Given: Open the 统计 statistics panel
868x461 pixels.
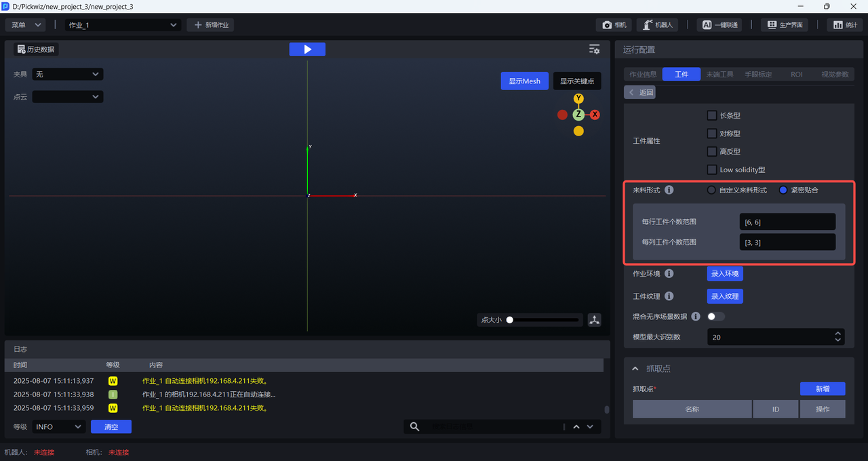Looking at the screenshot, I should tap(845, 25).
